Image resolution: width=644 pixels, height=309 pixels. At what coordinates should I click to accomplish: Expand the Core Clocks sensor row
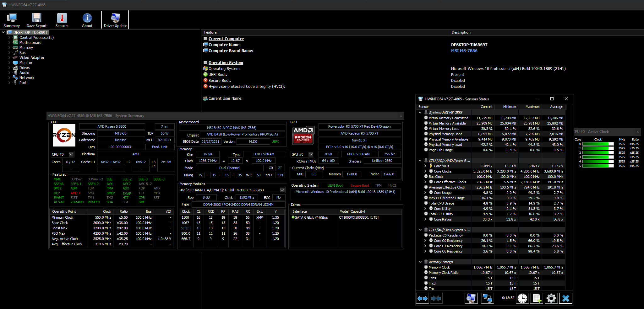point(425,171)
